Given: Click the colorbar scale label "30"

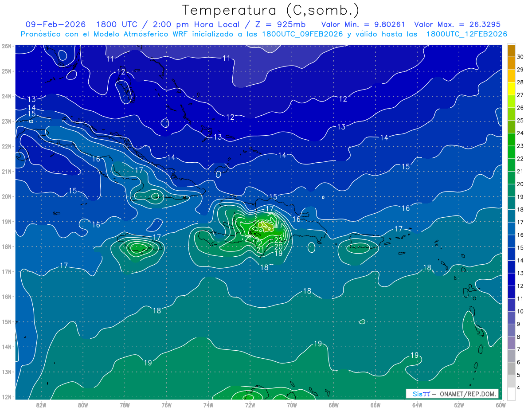Looking at the screenshot, I should tap(520, 57).
